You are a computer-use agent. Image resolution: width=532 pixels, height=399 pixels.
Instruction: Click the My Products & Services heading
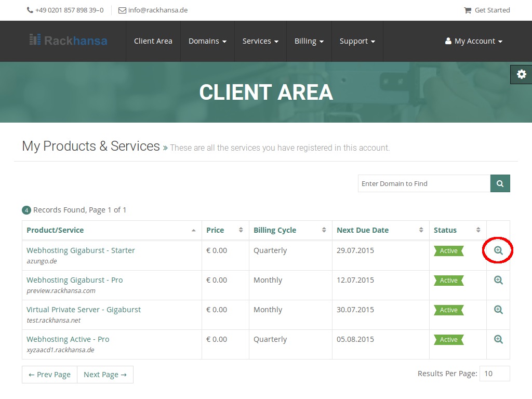point(91,146)
